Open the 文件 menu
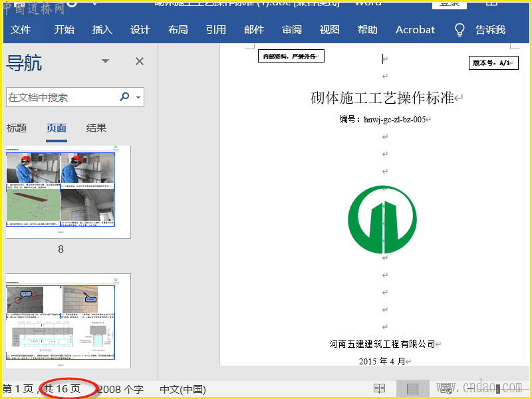Screen dimensions: 532x399 coord(21,30)
